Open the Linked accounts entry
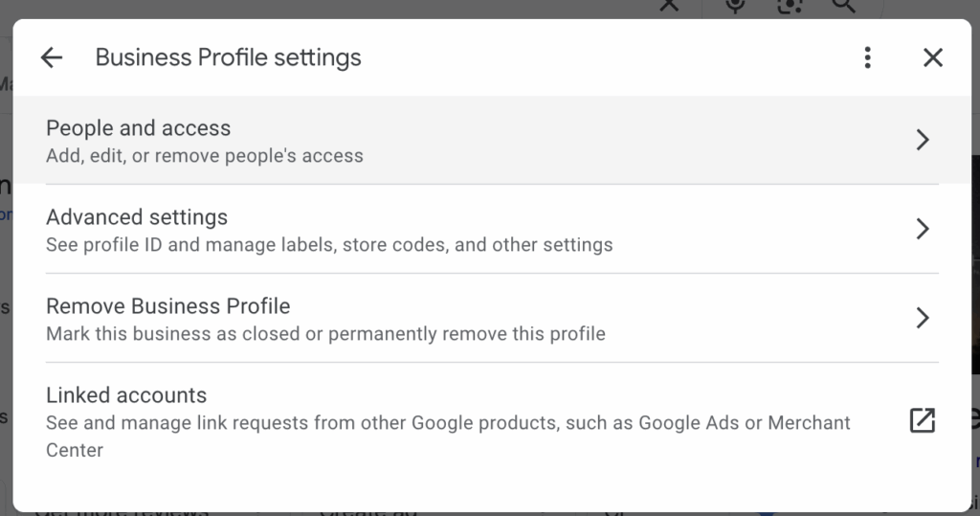980x516 pixels. 492,421
